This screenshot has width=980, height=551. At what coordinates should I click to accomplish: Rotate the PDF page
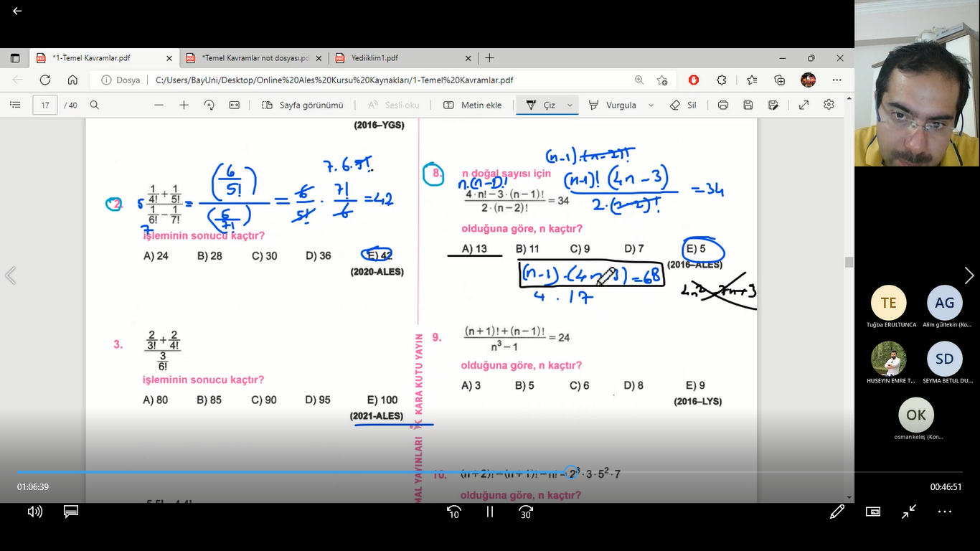coord(209,105)
